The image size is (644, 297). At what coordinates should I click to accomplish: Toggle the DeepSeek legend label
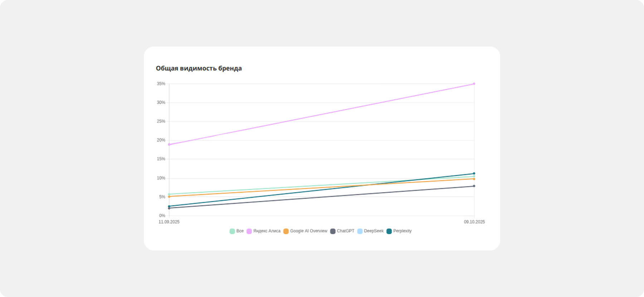[374, 231]
